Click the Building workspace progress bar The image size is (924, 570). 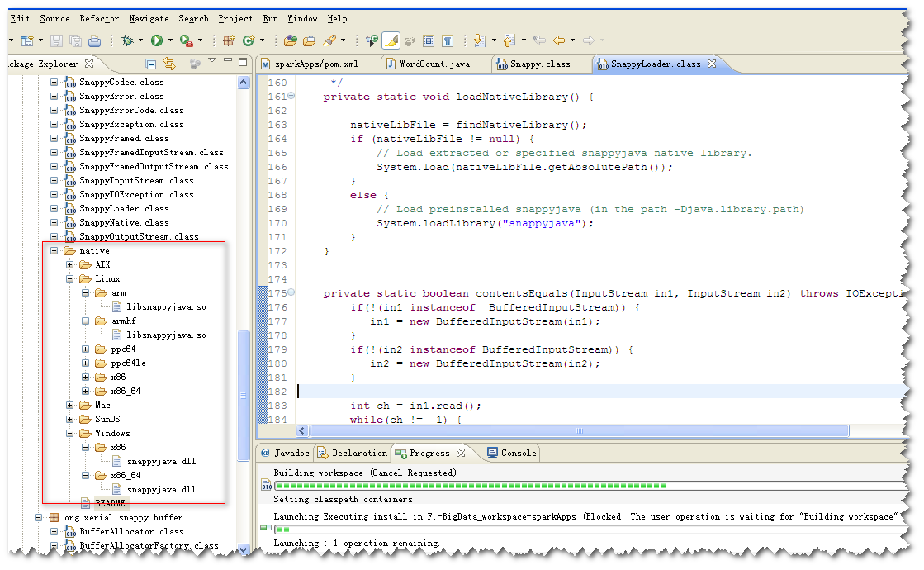pos(471,486)
